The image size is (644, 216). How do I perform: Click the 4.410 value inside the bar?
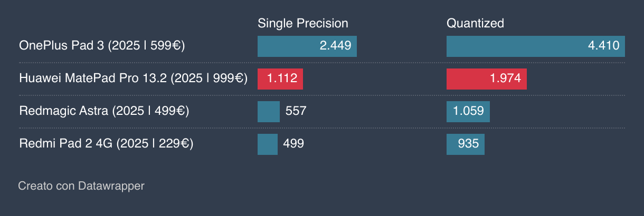tap(603, 46)
